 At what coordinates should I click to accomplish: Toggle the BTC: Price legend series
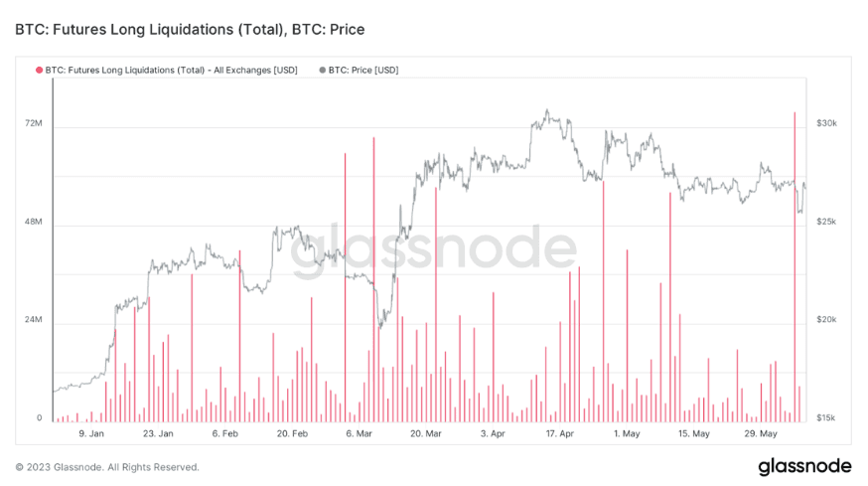tap(362, 70)
